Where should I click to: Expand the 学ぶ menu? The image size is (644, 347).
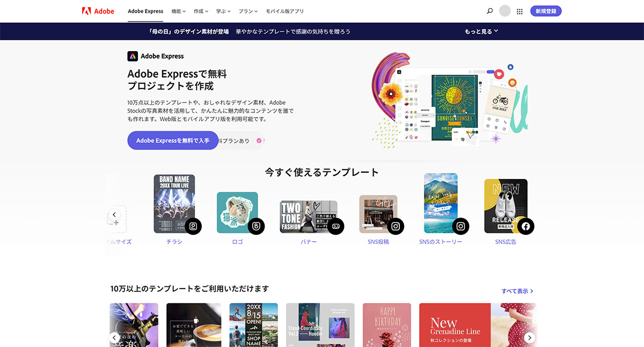[x=223, y=11]
